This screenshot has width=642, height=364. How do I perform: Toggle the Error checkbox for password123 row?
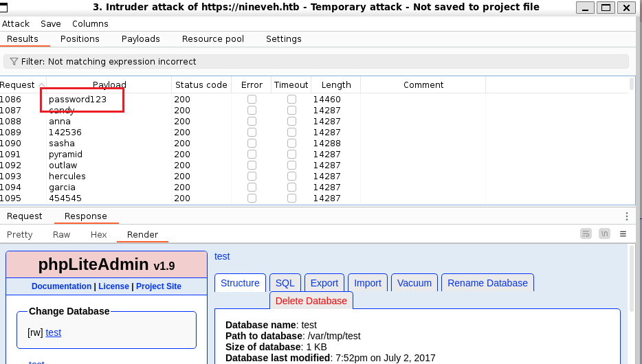click(252, 100)
